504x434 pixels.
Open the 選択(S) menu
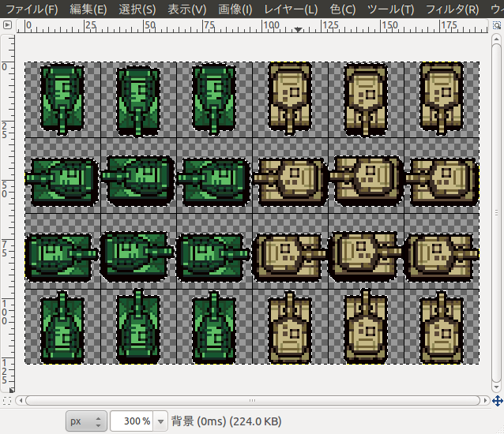[137, 9]
